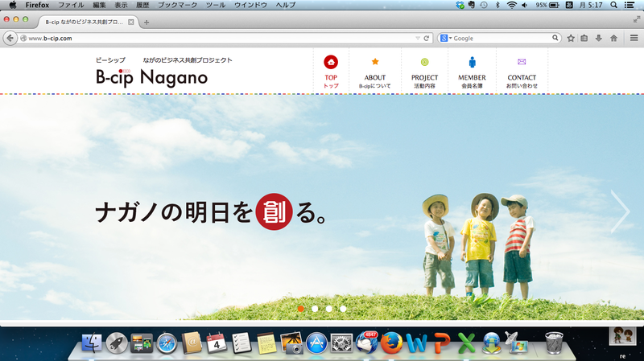
Task: Open the bookmarks list icon
Action: pos(584,38)
